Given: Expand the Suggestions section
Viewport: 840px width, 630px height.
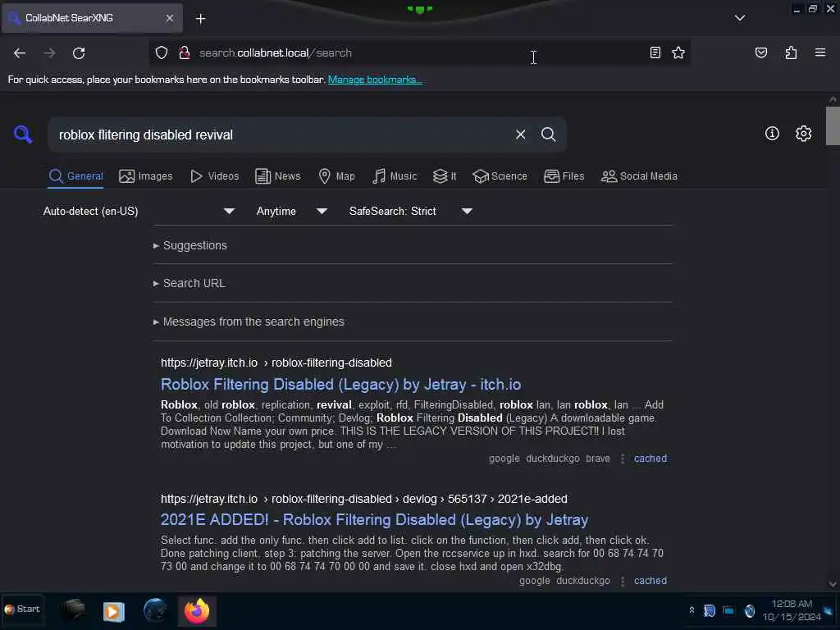Looking at the screenshot, I should [190, 245].
